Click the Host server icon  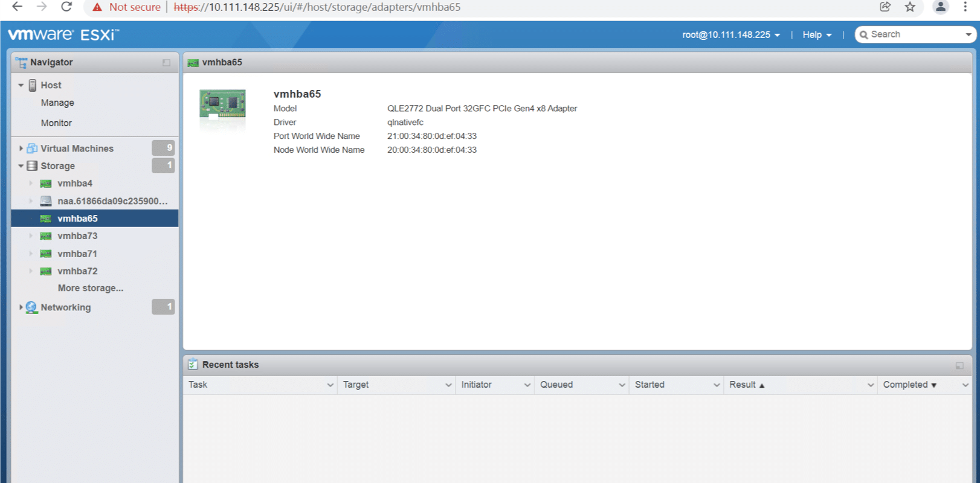[33, 85]
